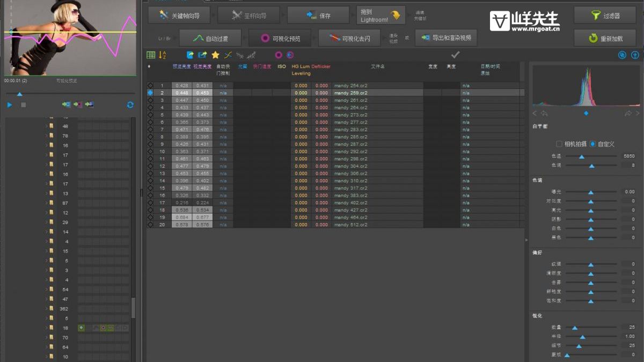
Task: Click the A-Z sorting icon
Action: (162, 54)
